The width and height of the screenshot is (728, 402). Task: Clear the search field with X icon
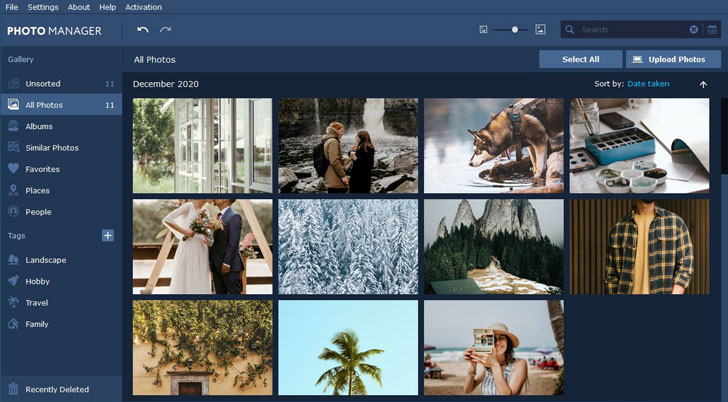pyautogui.click(x=694, y=30)
